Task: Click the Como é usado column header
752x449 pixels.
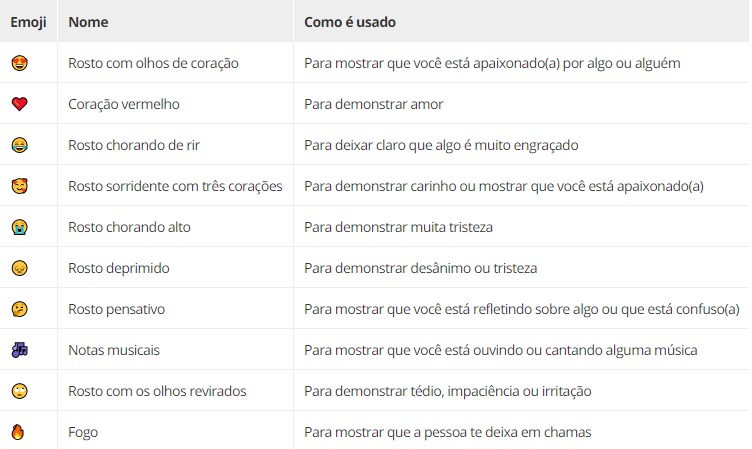Action: click(350, 22)
